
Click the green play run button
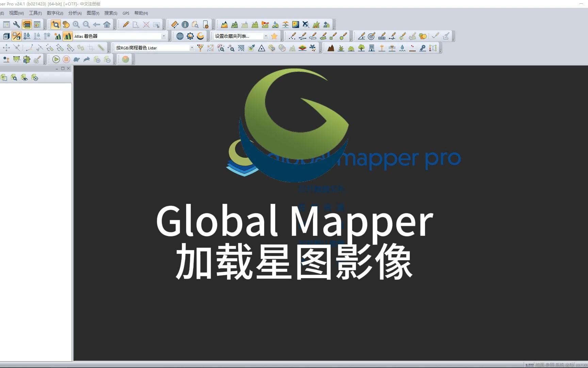pos(56,59)
